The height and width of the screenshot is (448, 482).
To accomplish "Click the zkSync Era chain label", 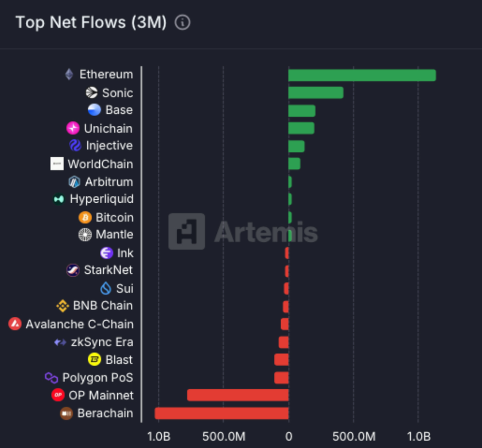I will point(102,342).
